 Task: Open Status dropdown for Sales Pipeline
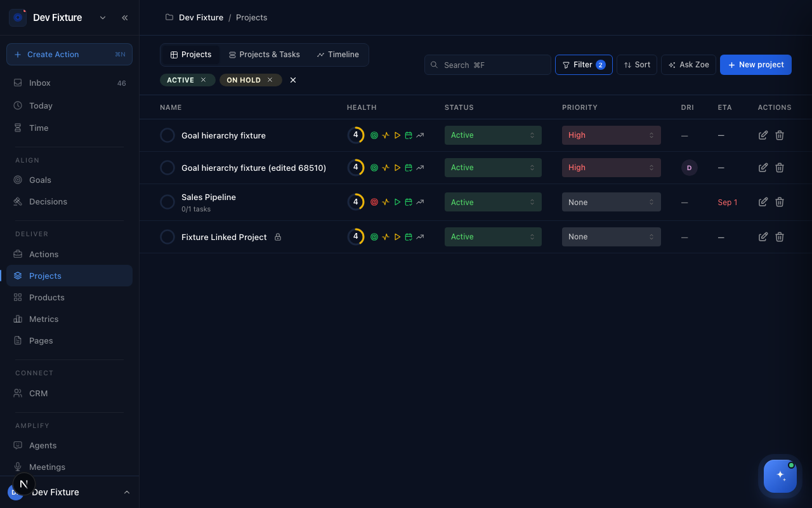point(493,202)
